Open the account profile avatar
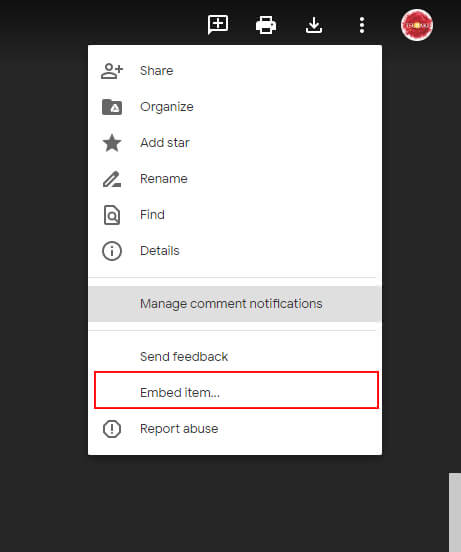461x552 pixels. 417,25
